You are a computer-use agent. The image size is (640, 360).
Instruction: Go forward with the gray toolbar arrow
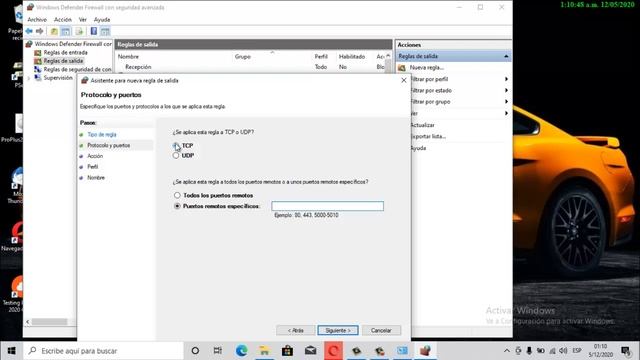click(40, 31)
